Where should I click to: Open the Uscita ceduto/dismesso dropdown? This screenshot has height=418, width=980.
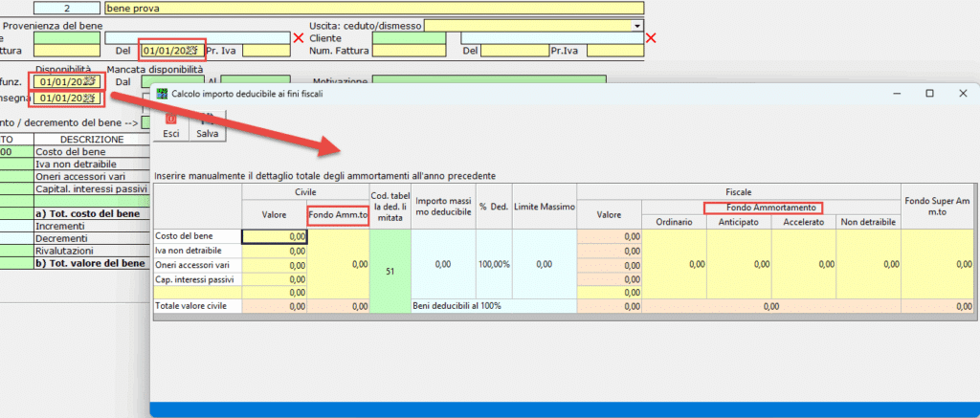[x=637, y=25]
